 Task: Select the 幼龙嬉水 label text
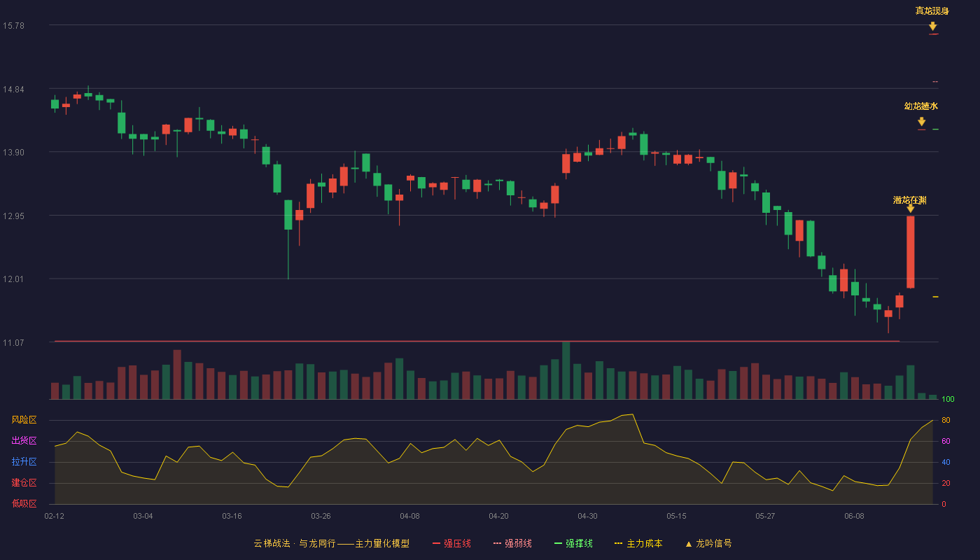[x=920, y=106]
